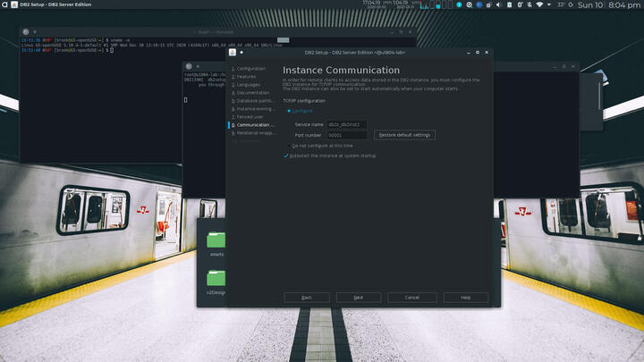
Task: Click the DB2 Setup icon in top panel
Action: click(14, 4)
